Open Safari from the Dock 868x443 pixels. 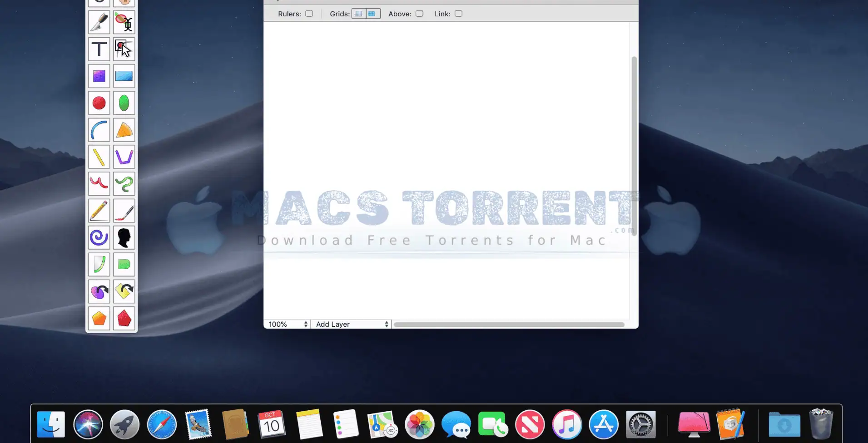coord(162,425)
